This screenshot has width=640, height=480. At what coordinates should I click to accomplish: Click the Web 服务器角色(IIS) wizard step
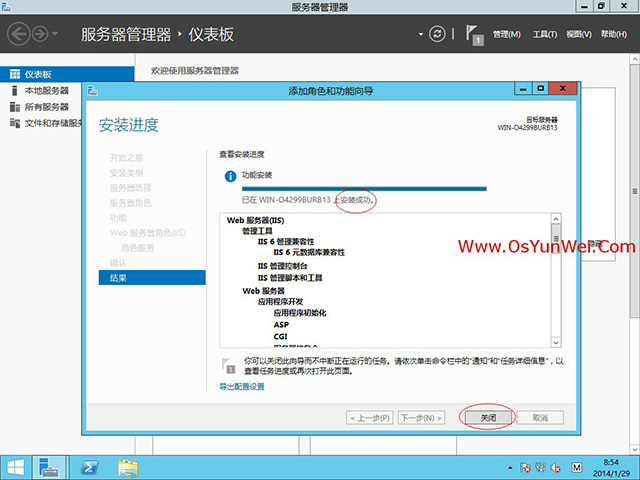pyautogui.click(x=147, y=233)
